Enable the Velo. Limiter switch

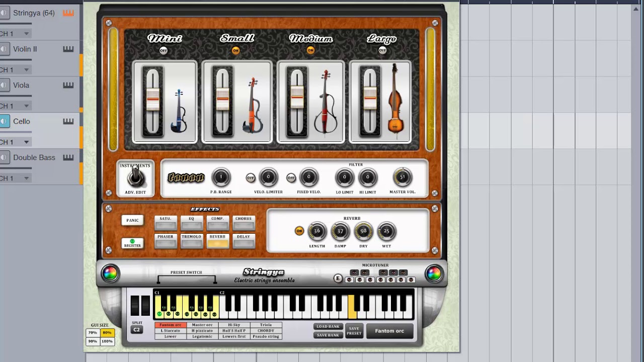(250, 177)
